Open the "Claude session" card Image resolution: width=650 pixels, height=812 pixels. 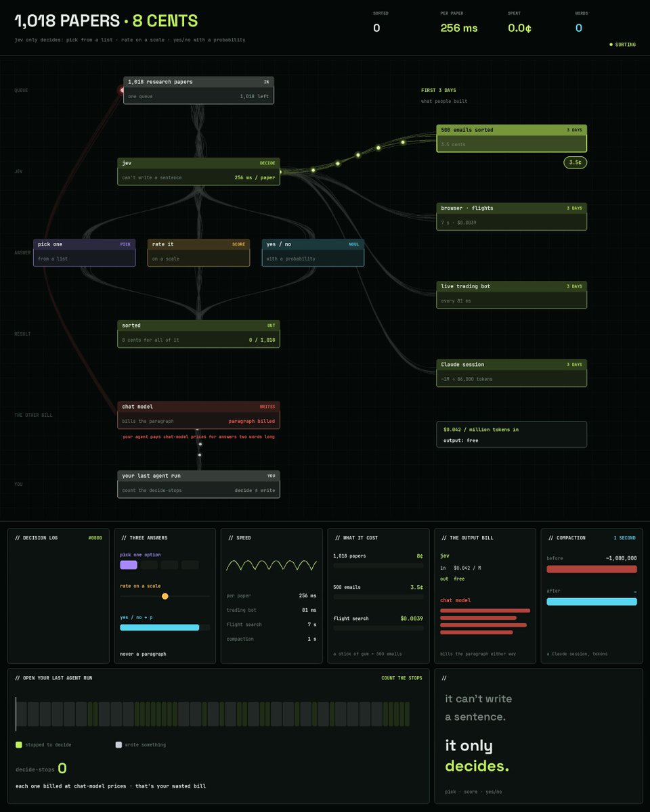tap(511, 373)
